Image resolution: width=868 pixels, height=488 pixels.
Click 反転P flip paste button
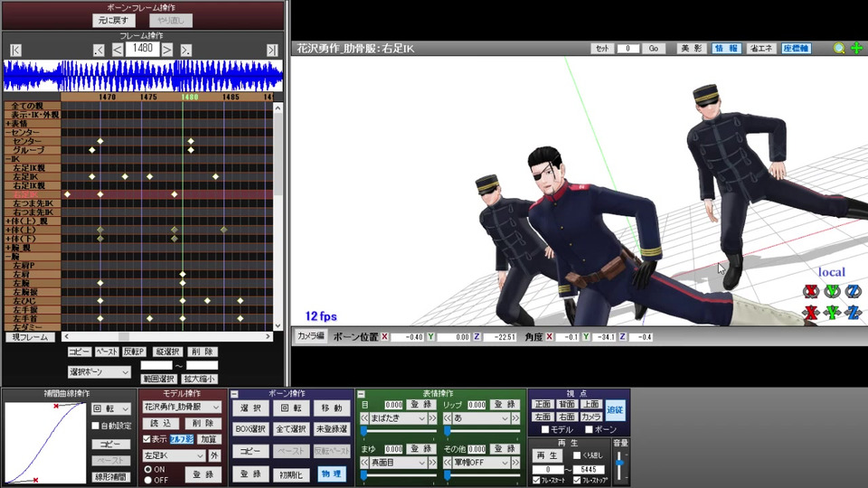[134, 352]
